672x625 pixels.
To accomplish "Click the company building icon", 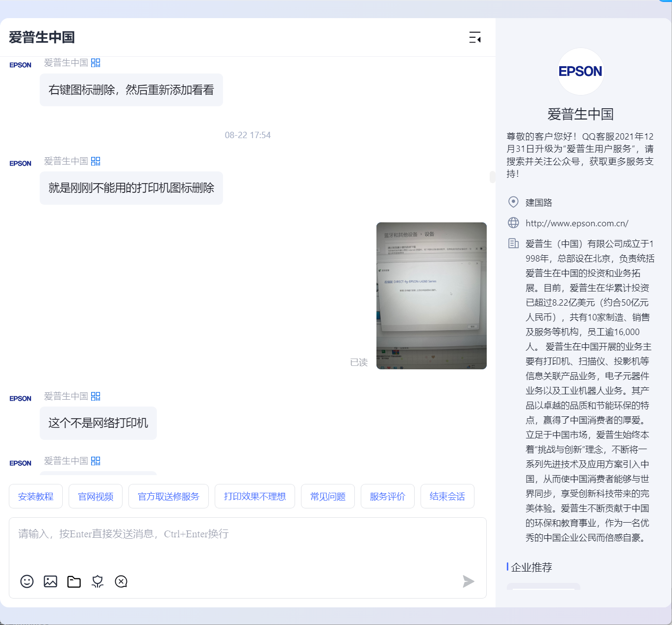I will click(x=513, y=243).
